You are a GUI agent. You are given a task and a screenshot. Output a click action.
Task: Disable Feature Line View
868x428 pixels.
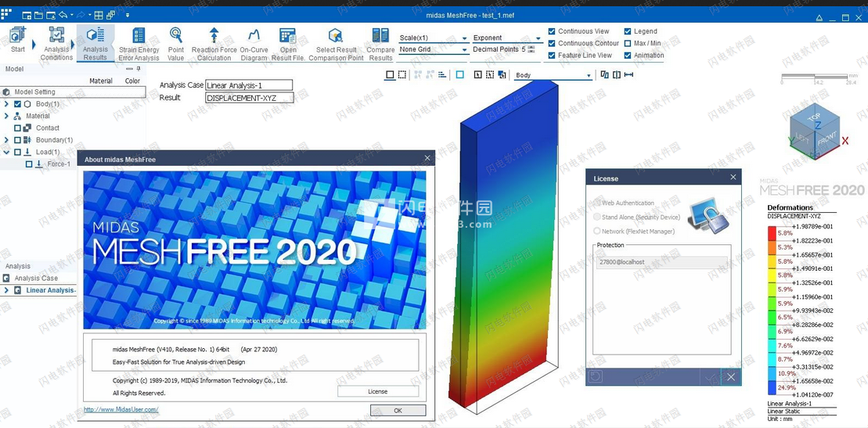coord(552,56)
